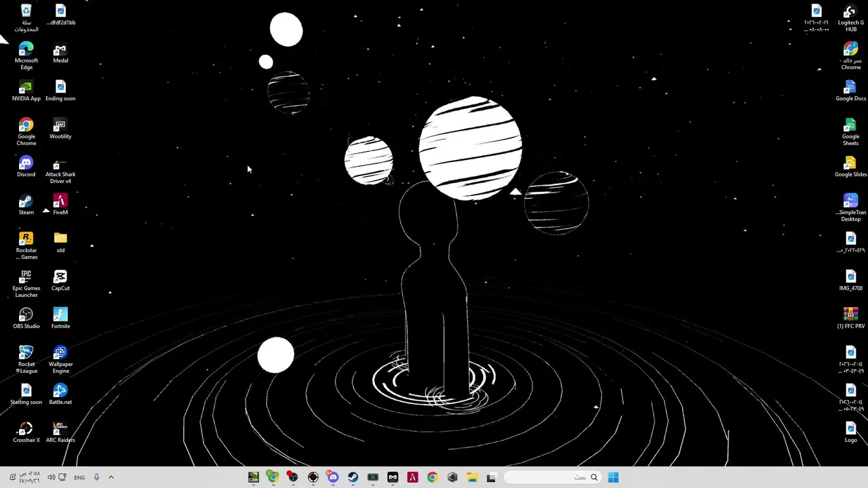
Task: Open Steam from the taskbar
Action: pyautogui.click(x=353, y=477)
